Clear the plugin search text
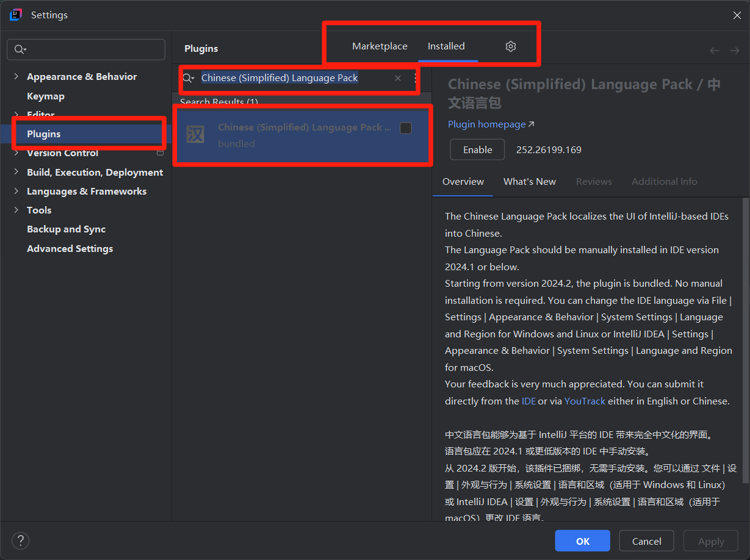Image resolution: width=750 pixels, height=560 pixels. [398, 78]
